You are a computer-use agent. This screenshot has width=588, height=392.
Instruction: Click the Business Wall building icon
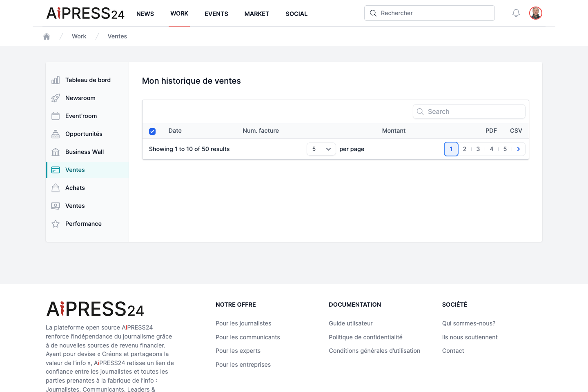pos(56,152)
